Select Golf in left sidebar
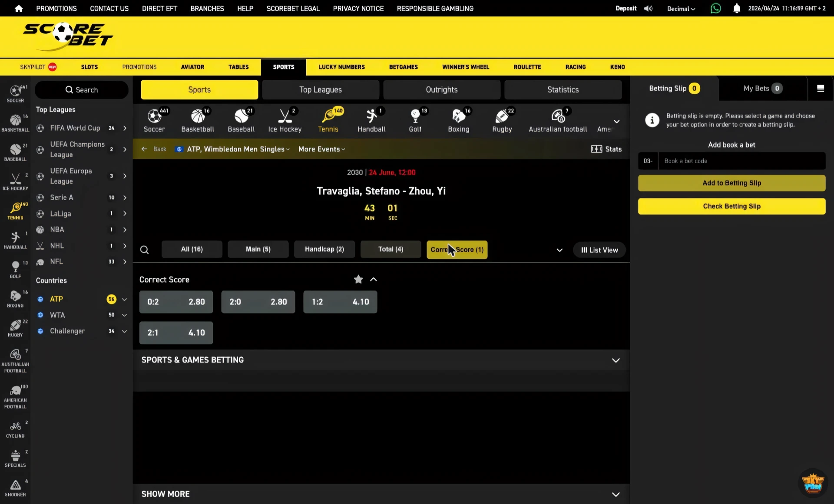 coord(15,269)
